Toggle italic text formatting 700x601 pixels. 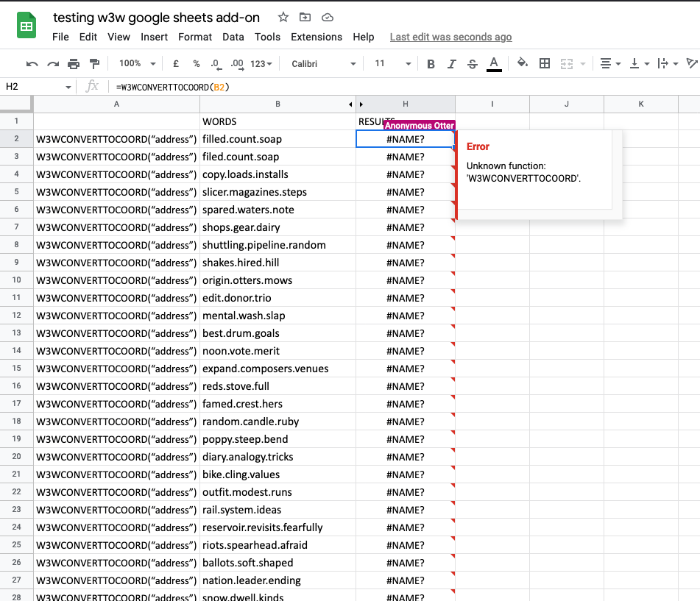(452, 64)
